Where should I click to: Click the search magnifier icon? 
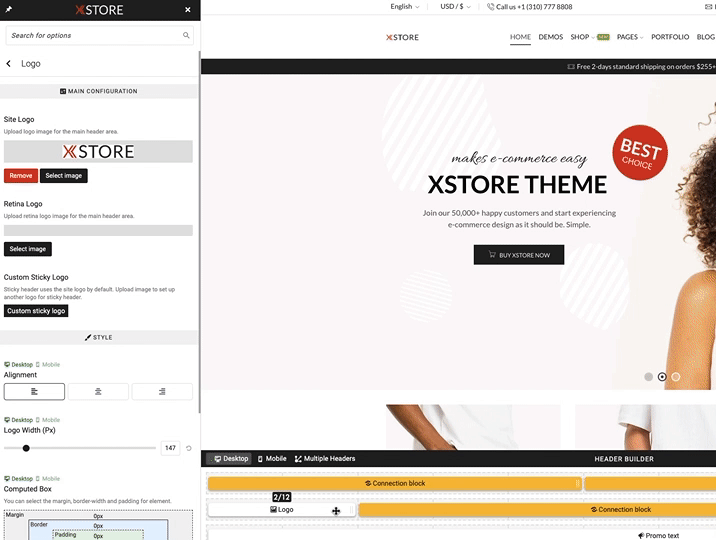[x=186, y=35]
